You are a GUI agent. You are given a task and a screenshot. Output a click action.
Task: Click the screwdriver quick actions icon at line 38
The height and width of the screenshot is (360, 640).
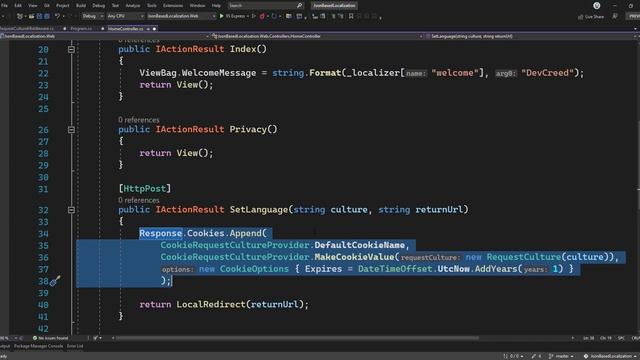56,281
